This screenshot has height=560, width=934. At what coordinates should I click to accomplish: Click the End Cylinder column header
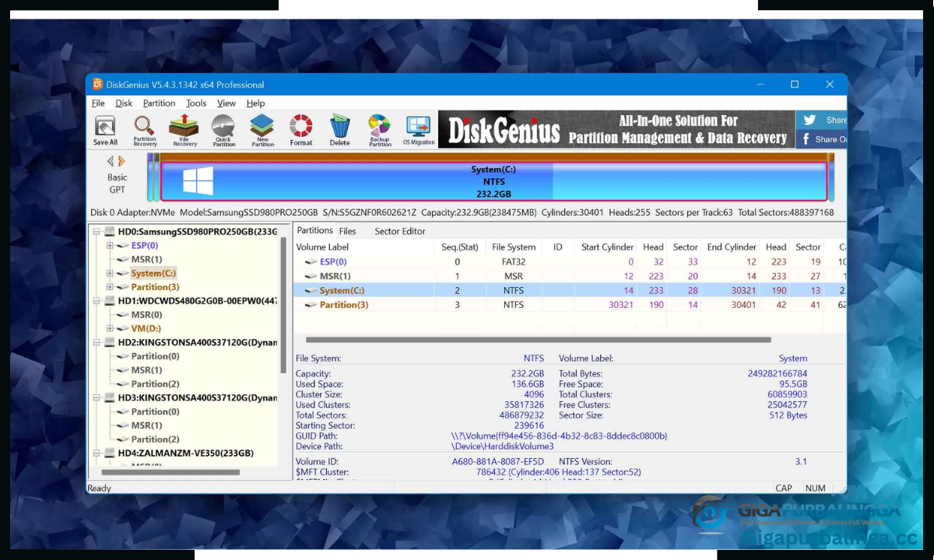pyautogui.click(x=732, y=247)
